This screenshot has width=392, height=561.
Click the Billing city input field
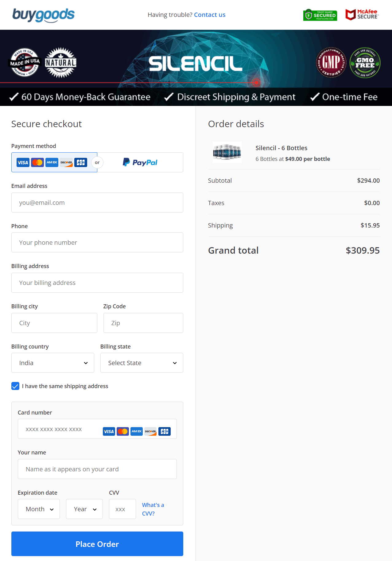coord(54,323)
